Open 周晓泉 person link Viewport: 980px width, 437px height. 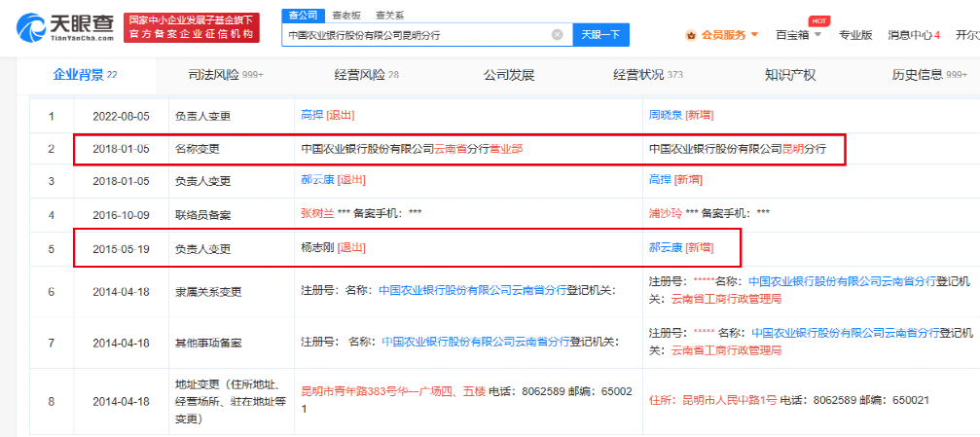666,116
